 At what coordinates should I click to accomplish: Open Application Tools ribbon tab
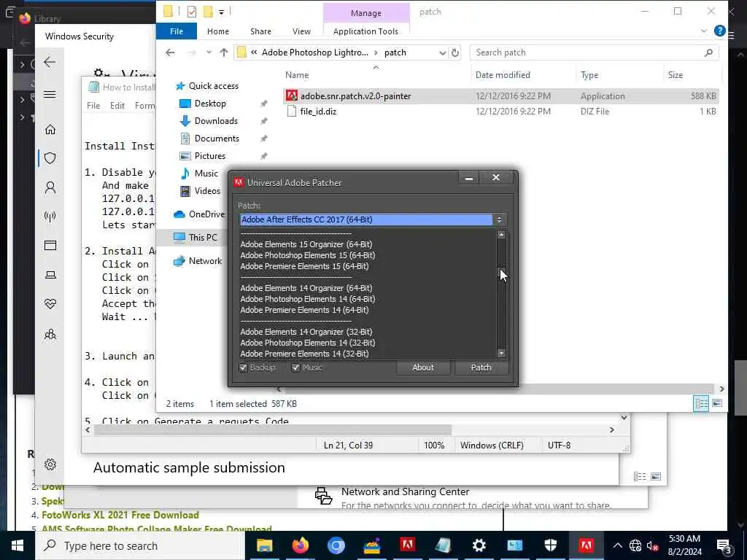point(365,31)
